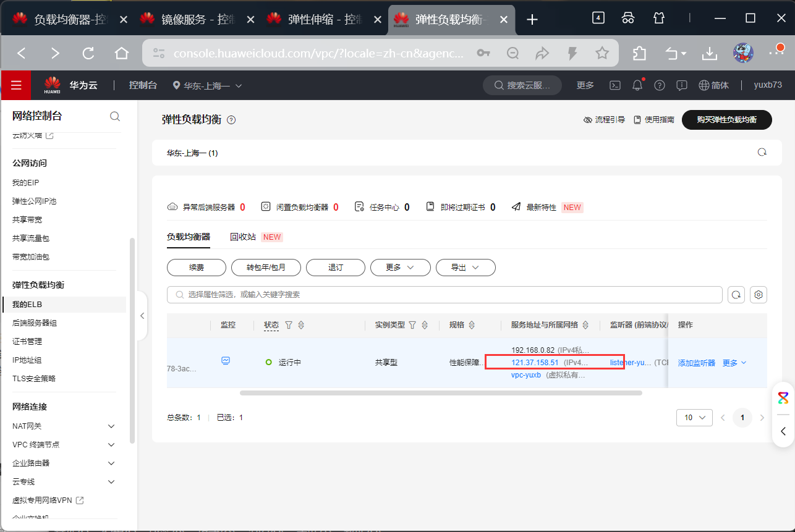The image size is (795, 532).
Task: Open 使用指南 link
Action: (654, 120)
